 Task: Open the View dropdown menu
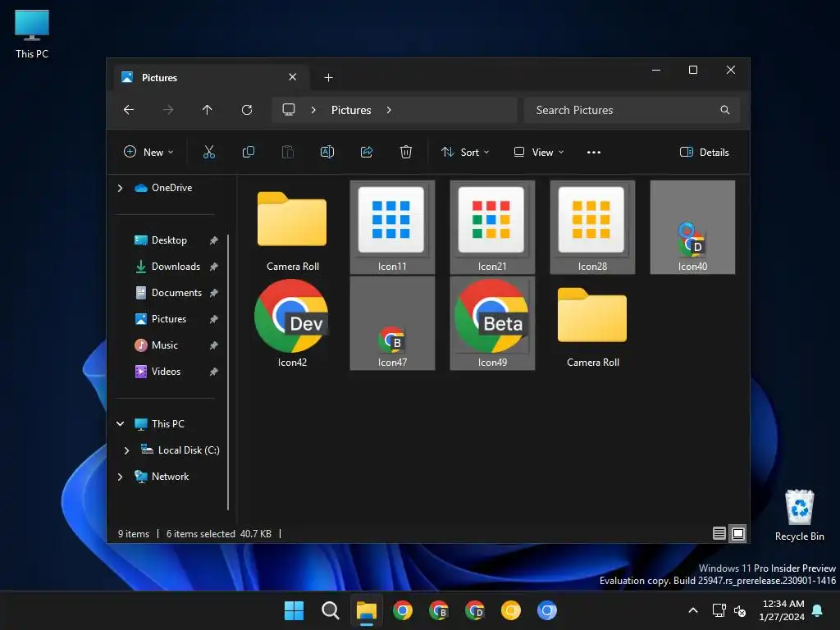[x=538, y=152]
